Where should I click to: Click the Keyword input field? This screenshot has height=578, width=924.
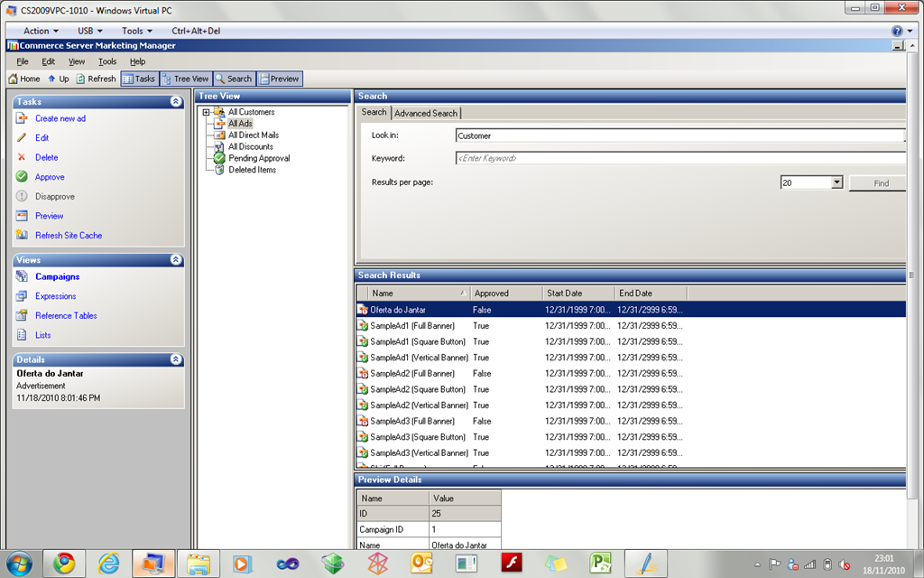pos(680,158)
